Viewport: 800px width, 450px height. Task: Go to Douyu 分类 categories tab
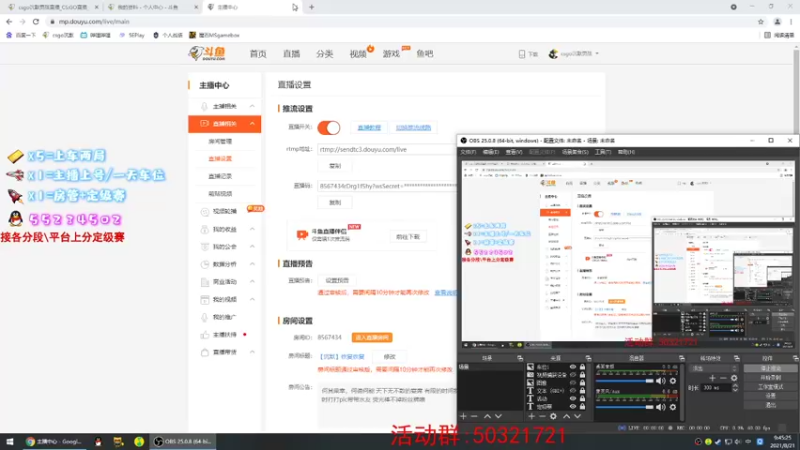click(324, 54)
